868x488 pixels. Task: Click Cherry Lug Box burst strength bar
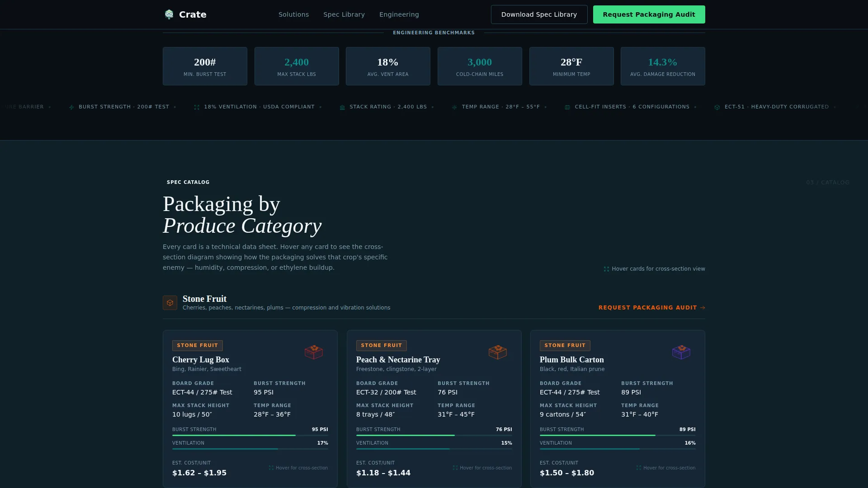[x=250, y=435]
